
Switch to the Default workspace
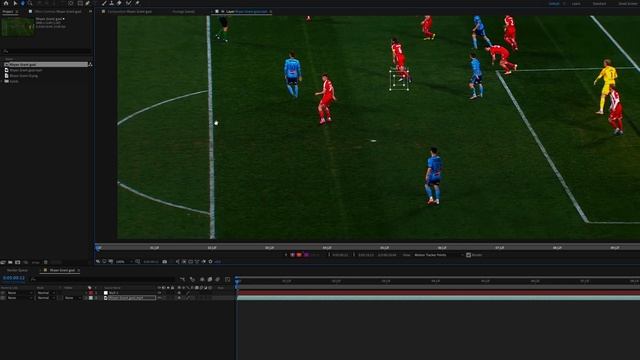[554, 3]
